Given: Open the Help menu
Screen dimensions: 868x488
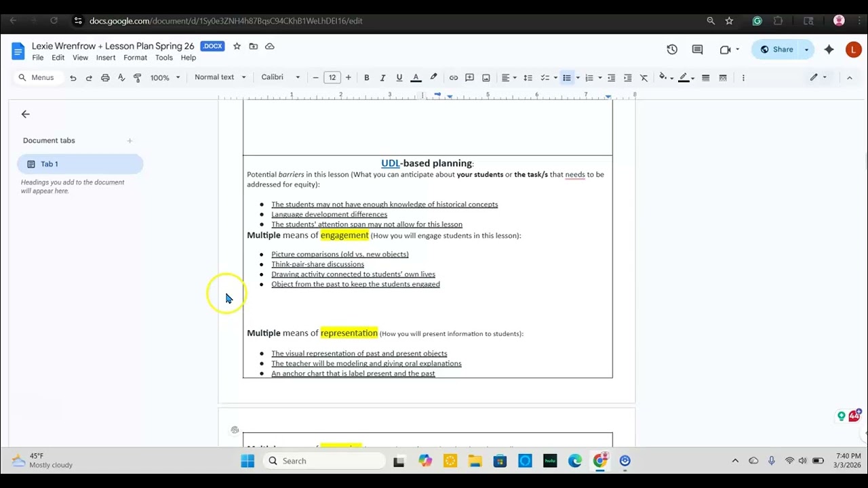Looking at the screenshot, I should [x=189, y=58].
